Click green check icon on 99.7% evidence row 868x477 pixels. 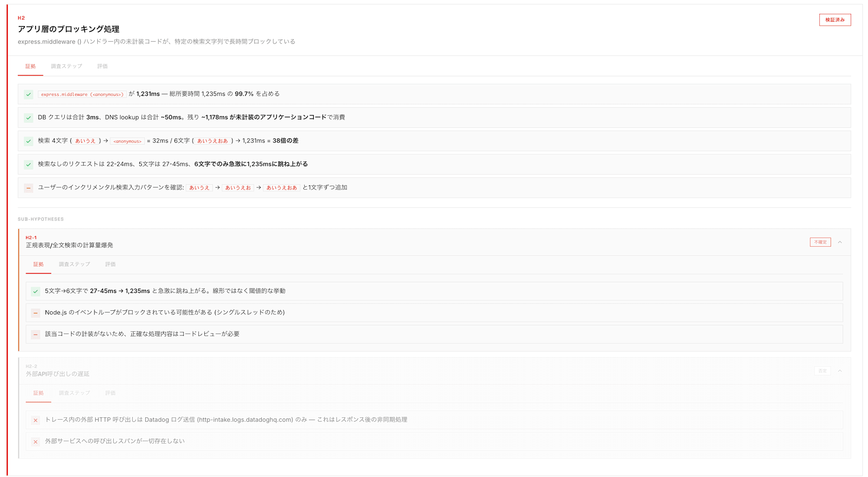pyautogui.click(x=29, y=94)
